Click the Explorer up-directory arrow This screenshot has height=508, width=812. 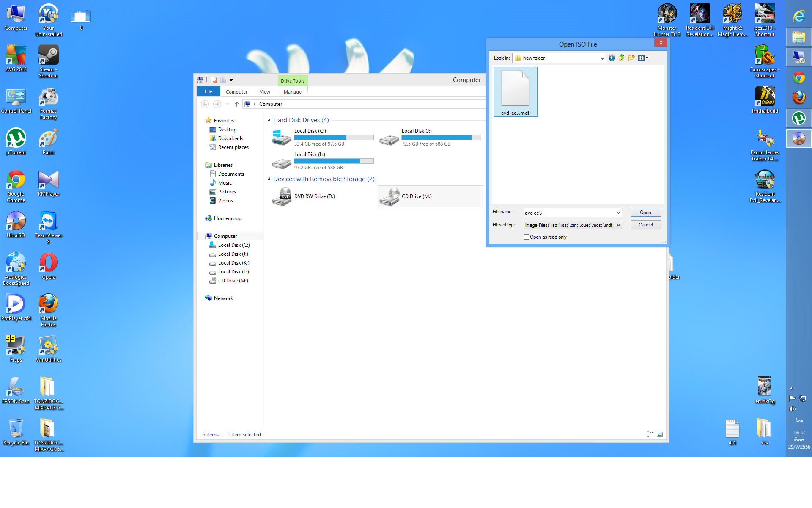pos(237,104)
